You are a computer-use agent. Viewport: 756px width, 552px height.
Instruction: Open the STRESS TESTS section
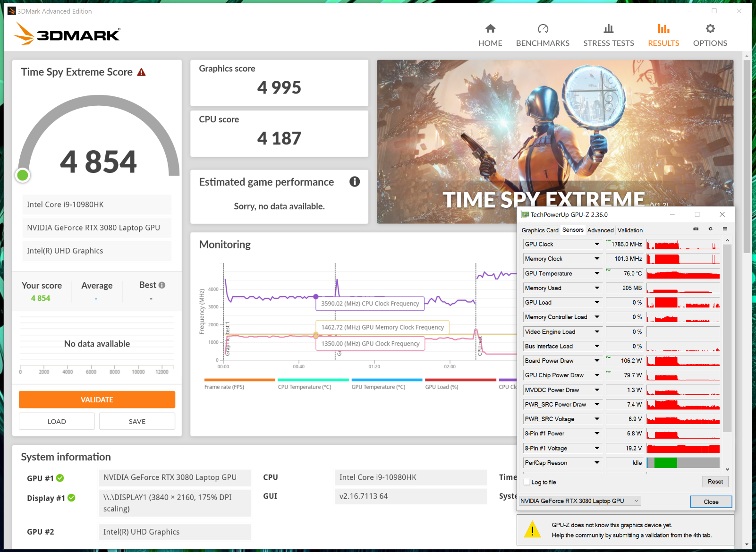[x=609, y=35]
